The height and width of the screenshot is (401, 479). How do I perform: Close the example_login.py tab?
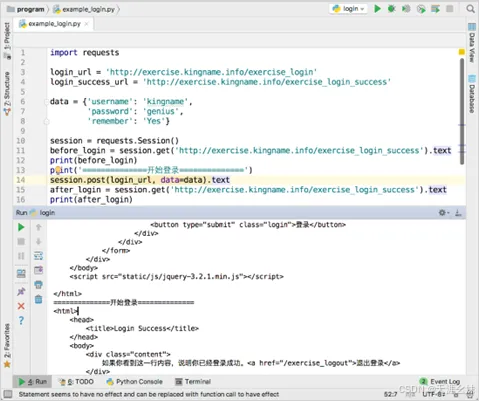pos(87,24)
